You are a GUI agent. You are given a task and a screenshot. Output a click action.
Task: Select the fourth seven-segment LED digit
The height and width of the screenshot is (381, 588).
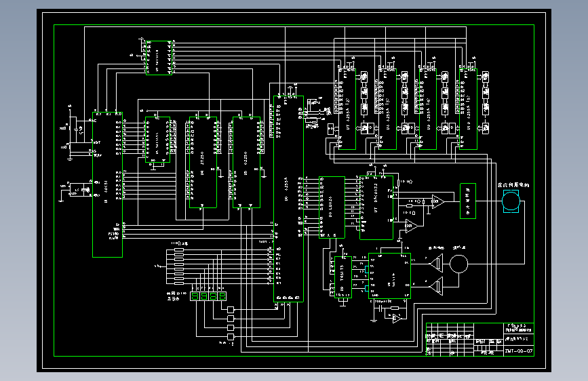coord(222,296)
